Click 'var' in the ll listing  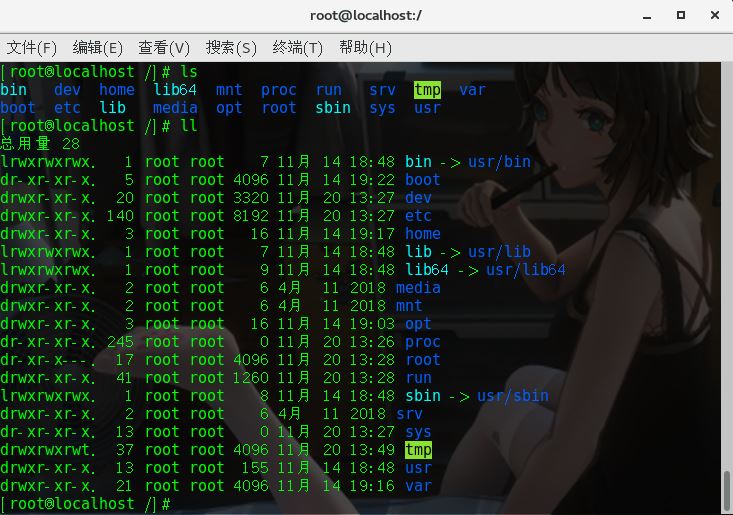pyautogui.click(x=418, y=486)
